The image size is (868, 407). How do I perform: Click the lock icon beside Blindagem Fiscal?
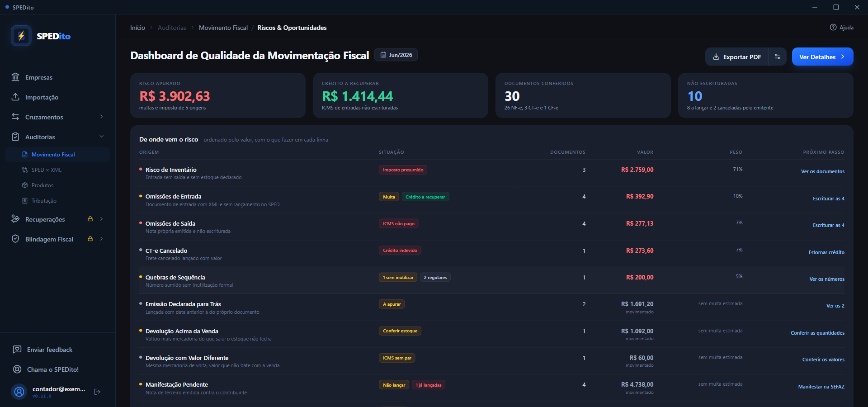(90, 239)
